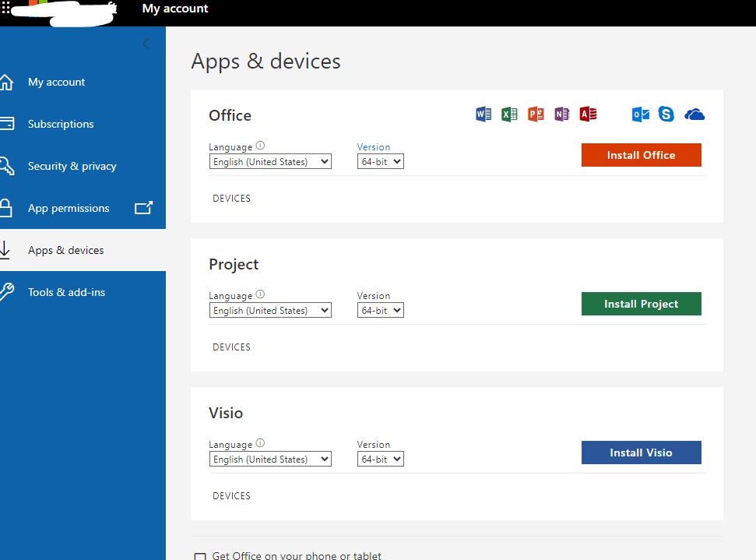Open the Project Language dropdown
The width and height of the screenshot is (756, 560).
click(270, 310)
